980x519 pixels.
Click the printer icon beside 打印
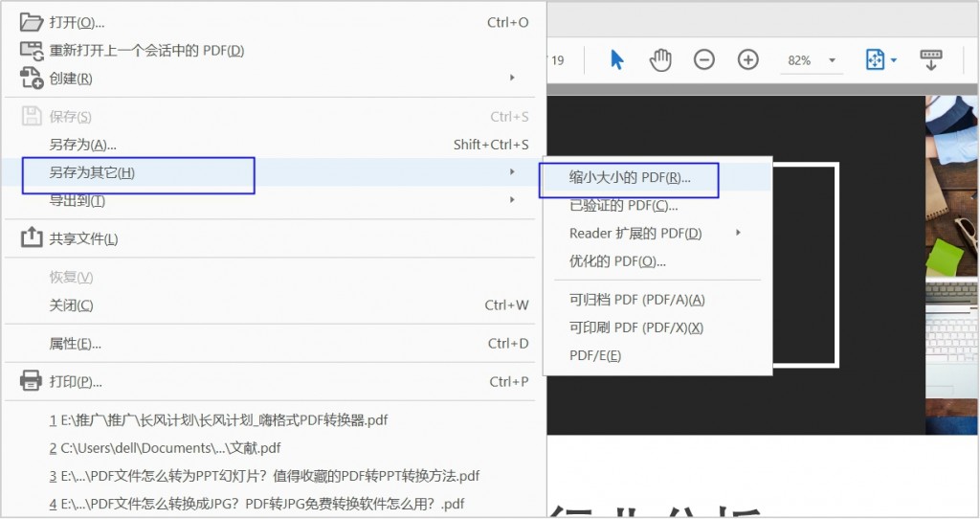click(x=32, y=381)
